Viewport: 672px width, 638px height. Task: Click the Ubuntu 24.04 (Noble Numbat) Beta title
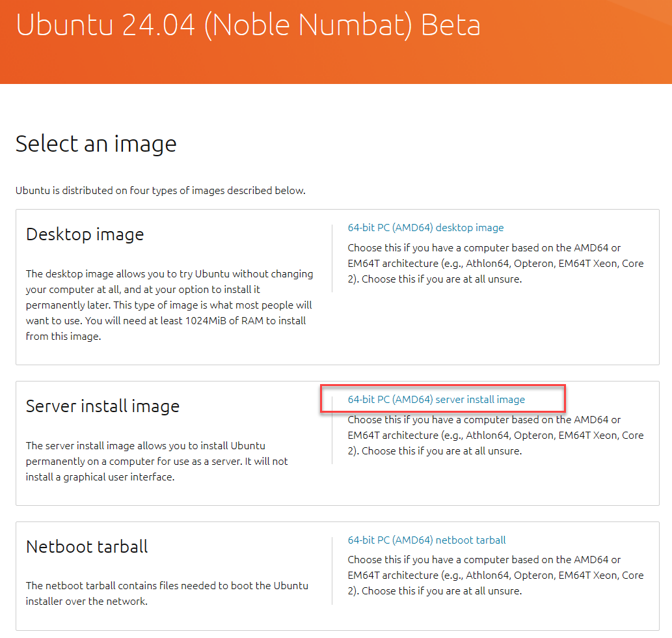click(x=248, y=25)
